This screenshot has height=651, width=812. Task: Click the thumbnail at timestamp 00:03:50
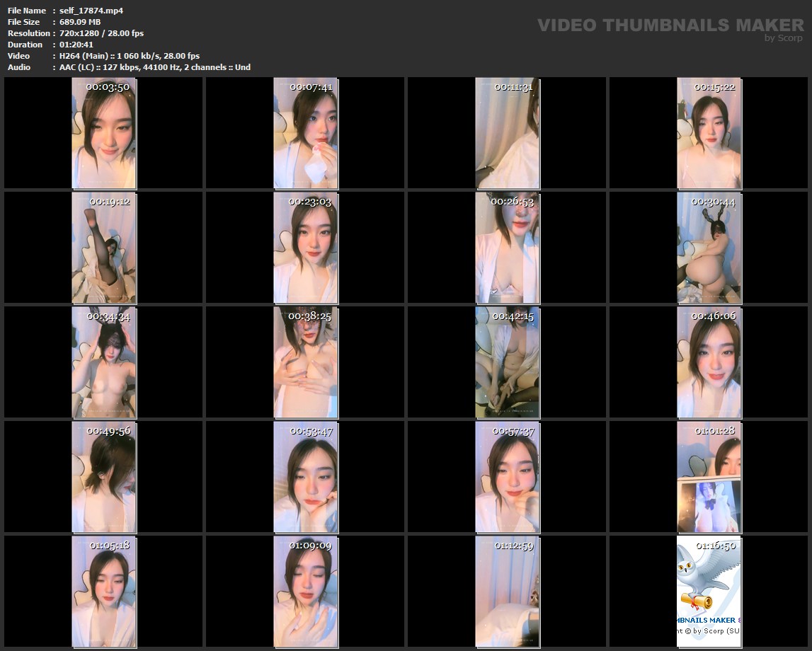(104, 133)
